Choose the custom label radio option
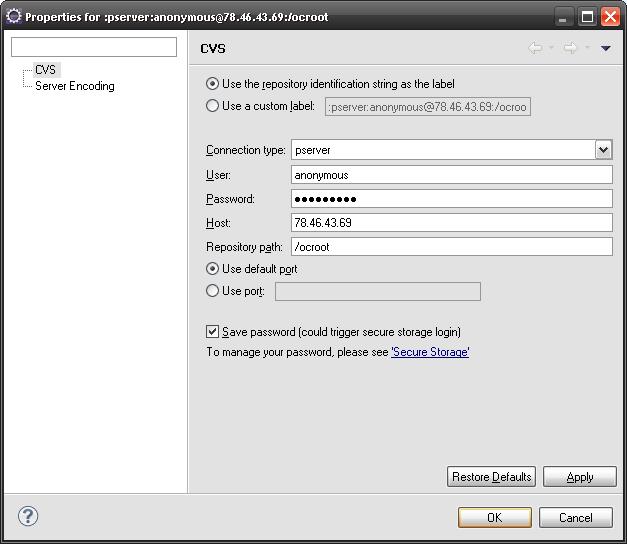The height and width of the screenshot is (544, 627). tap(212, 106)
